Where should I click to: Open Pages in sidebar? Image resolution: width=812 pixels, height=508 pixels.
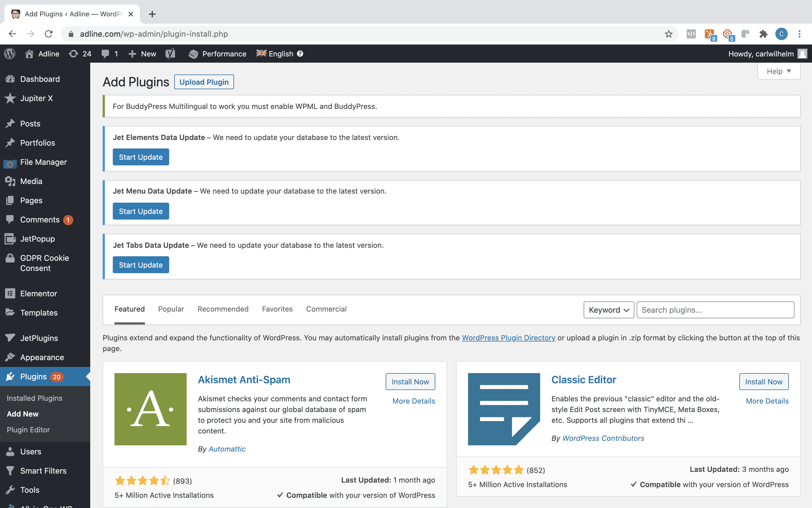pos(45,200)
